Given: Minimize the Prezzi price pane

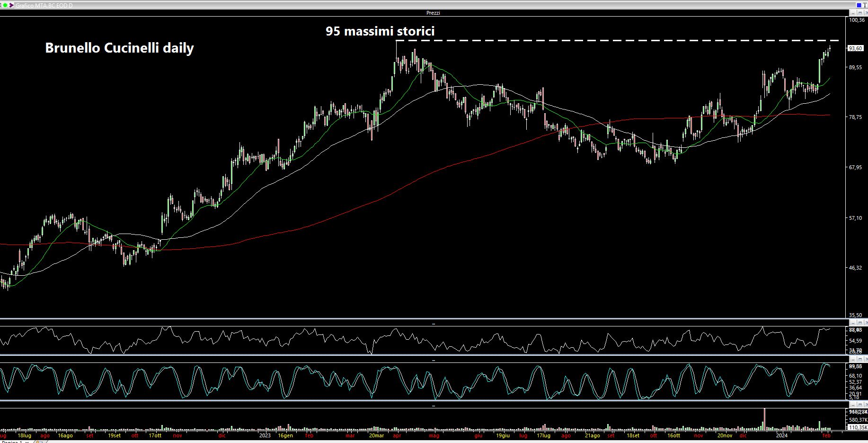Looking at the screenshot, I should point(853,13).
